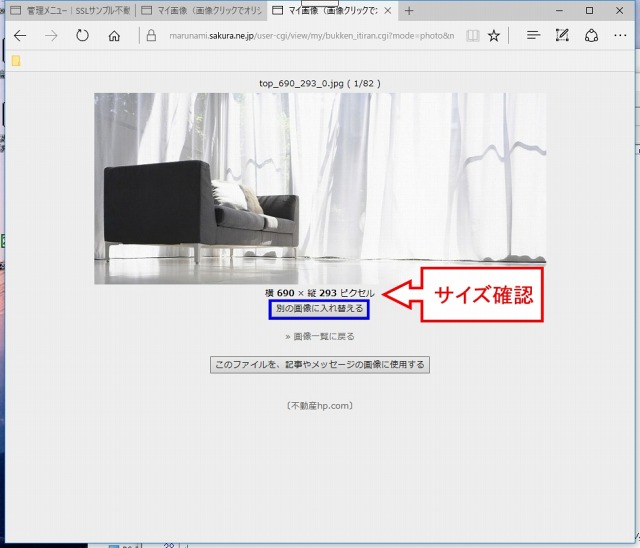Maximize the browser window
This screenshot has width=640, height=548.
pyautogui.click(x=589, y=11)
